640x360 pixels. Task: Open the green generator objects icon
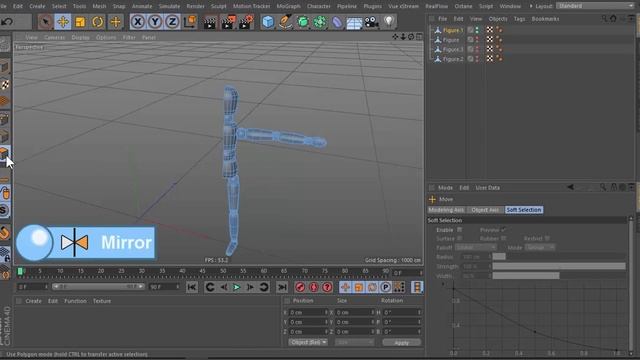pyautogui.click(x=303, y=22)
